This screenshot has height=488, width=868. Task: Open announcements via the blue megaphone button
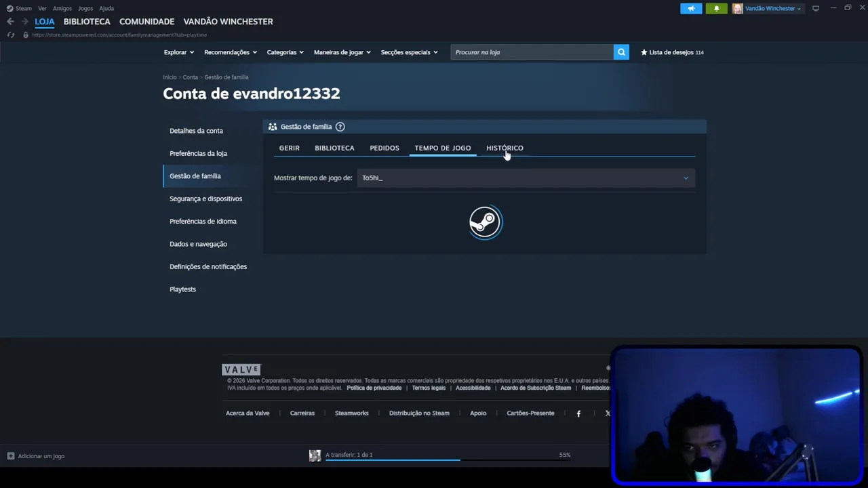(691, 8)
